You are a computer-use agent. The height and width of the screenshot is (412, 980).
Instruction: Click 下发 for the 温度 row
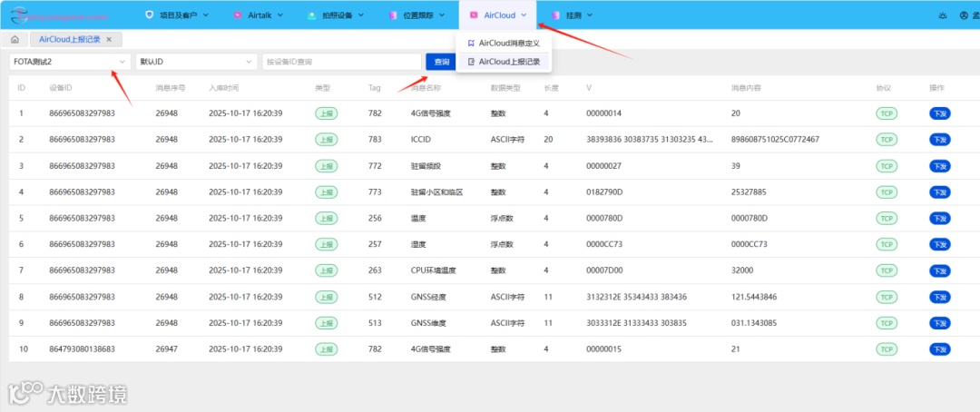click(939, 218)
